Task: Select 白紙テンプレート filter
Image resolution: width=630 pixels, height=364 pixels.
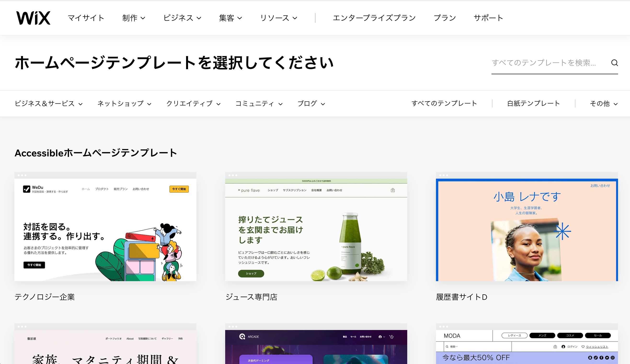Action: [x=533, y=103]
